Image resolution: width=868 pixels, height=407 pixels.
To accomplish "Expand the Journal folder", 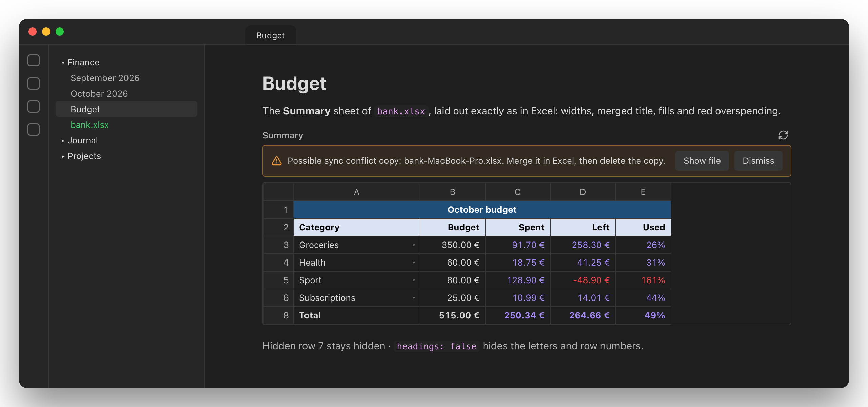I will pos(63,141).
